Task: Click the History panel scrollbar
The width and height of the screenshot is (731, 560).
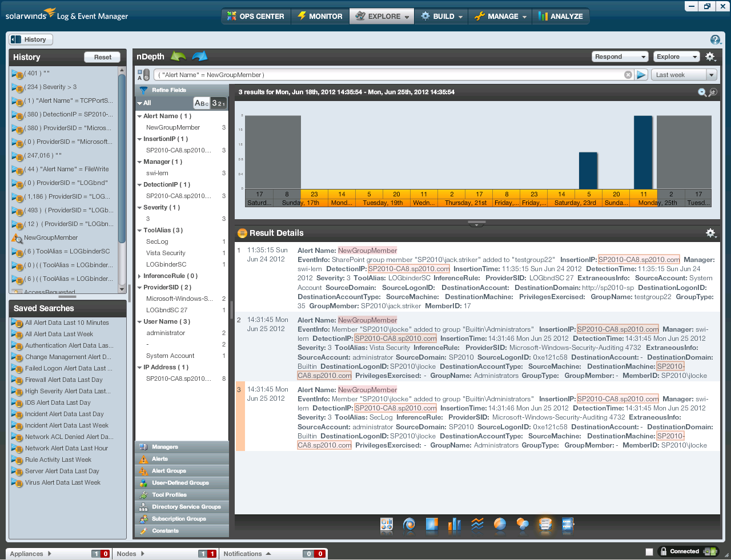Action: (x=122, y=160)
